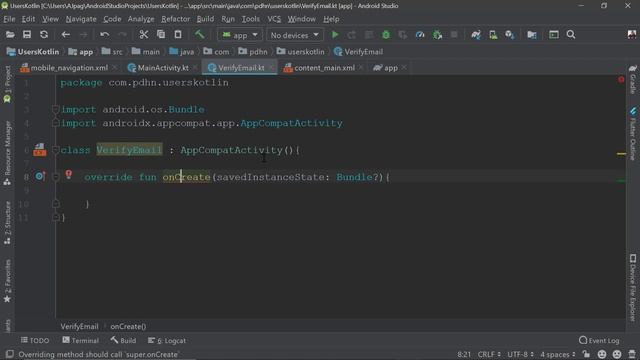Click the 8:21 caret position indicator
Screen dimensions: 640x360
[x=464, y=354]
